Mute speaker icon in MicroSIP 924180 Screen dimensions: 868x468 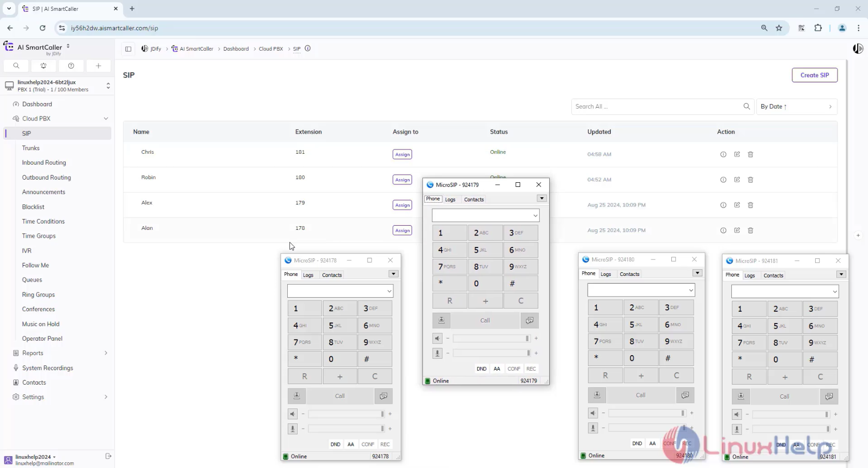[x=593, y=413]
